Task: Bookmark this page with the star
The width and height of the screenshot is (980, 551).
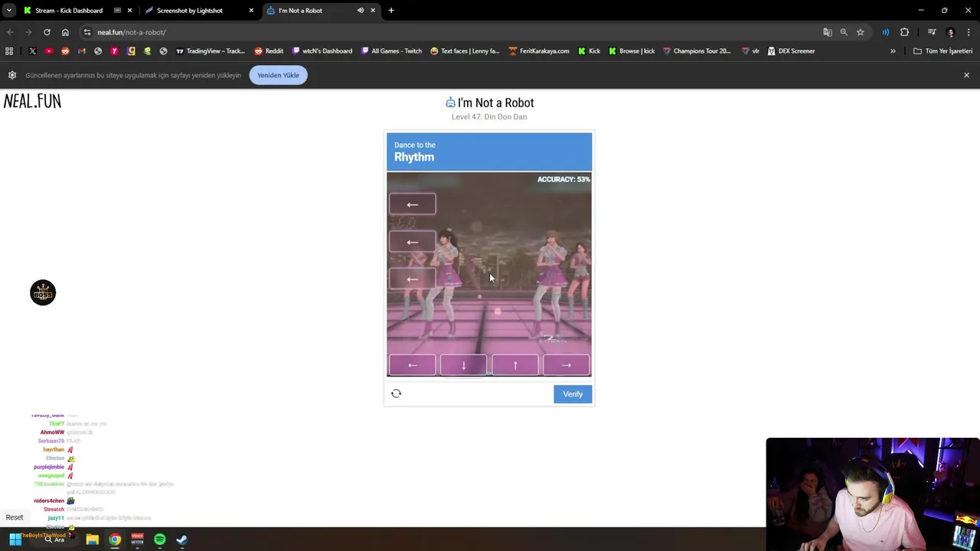Action: [861, 32]
